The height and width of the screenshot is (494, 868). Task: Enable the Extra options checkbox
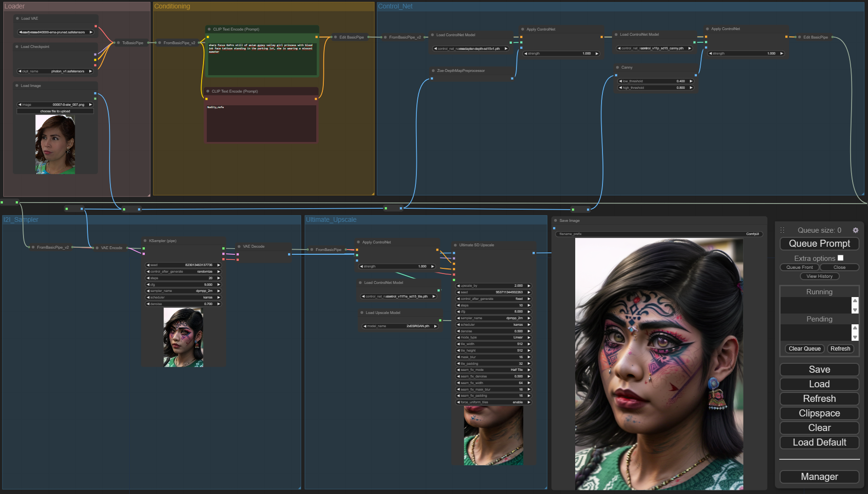click(840, 258)
